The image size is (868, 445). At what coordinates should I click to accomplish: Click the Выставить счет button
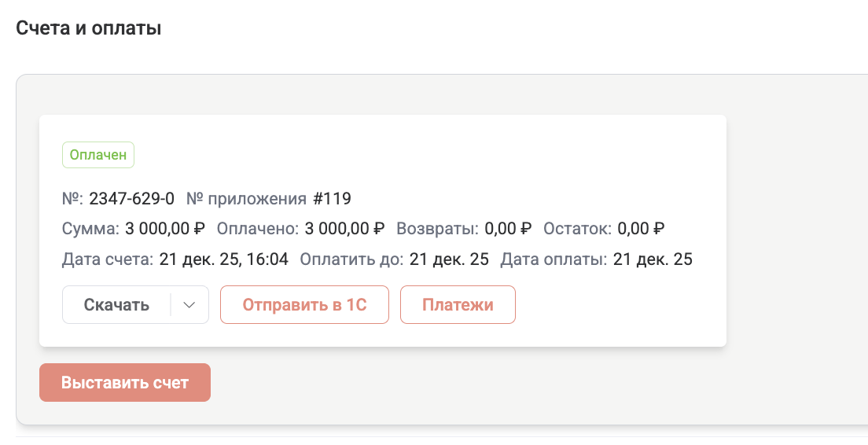125,383
